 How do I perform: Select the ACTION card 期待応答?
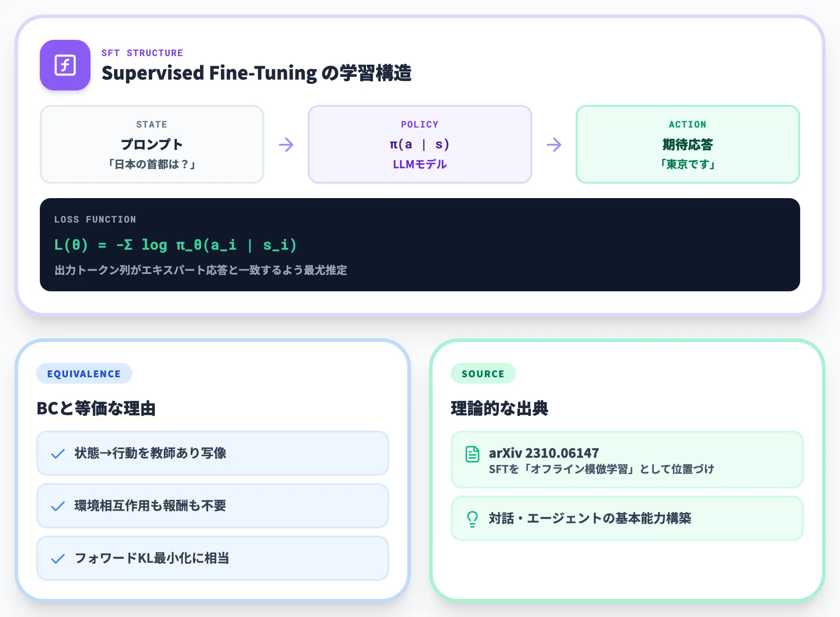(688, 144)
